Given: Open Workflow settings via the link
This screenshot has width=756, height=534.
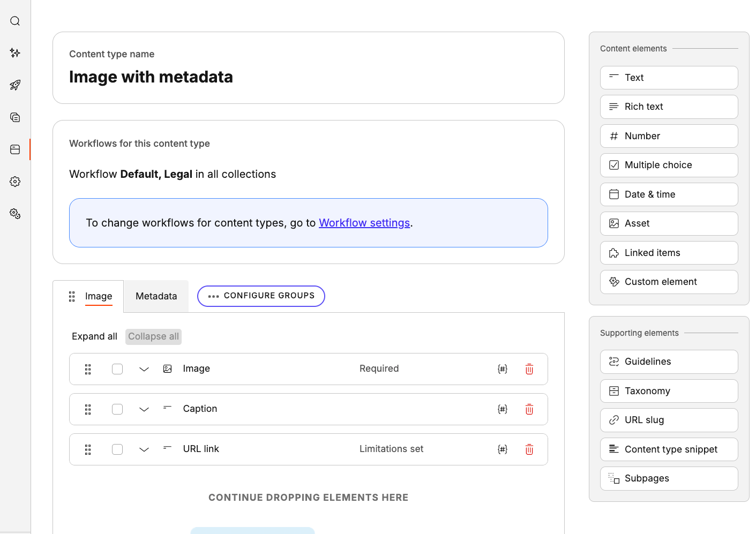Looking at the screenshot, I should 364,222.
